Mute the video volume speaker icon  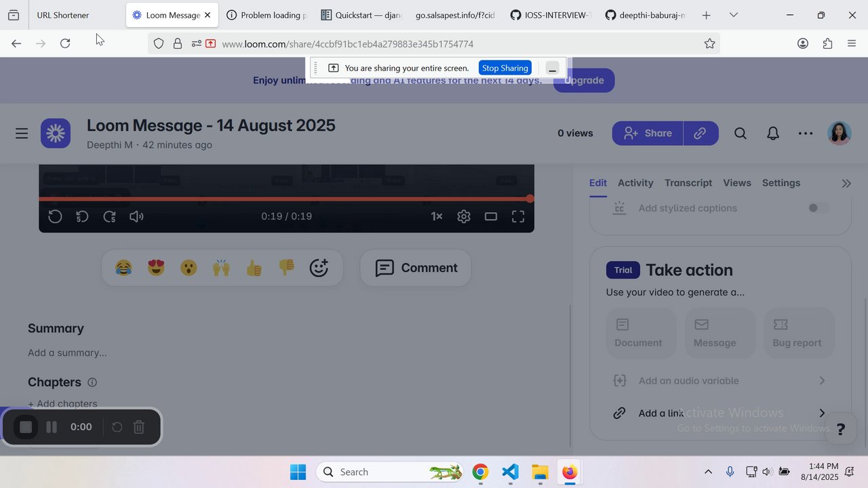[x=136, y=217]
